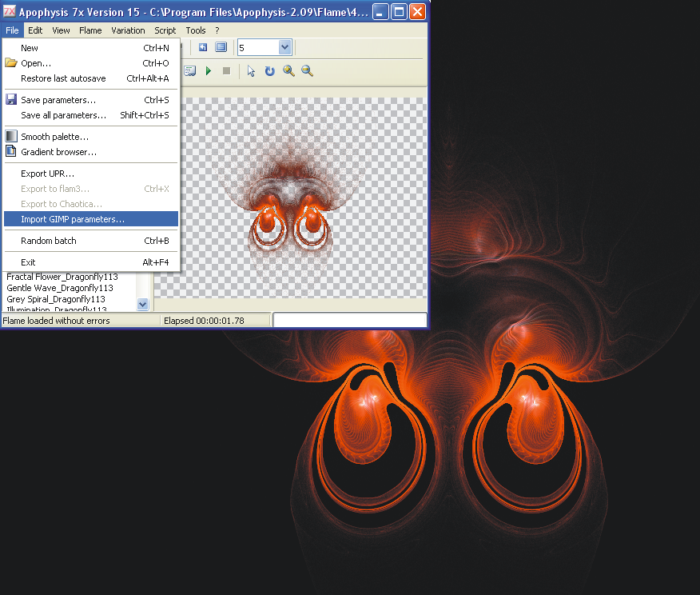The image size is (700, 595).
Task: Select Gentle Wave_Dragonfly113 in flame list
Action: 60,288
